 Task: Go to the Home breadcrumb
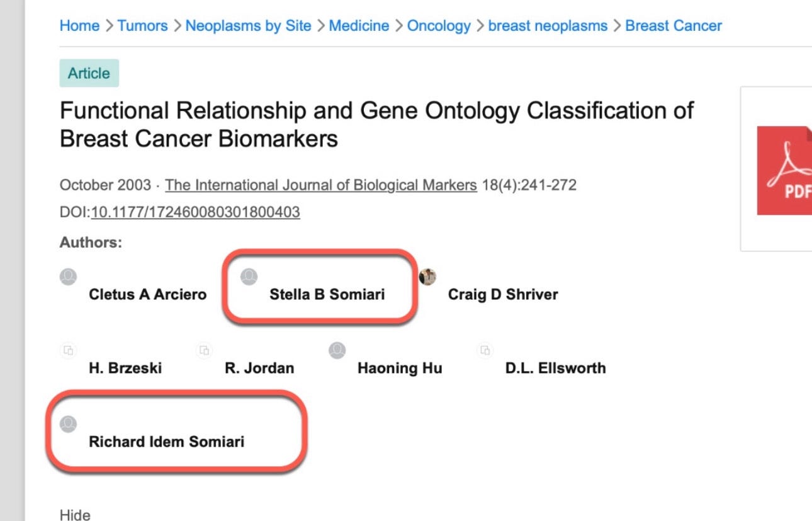(79, 26)
